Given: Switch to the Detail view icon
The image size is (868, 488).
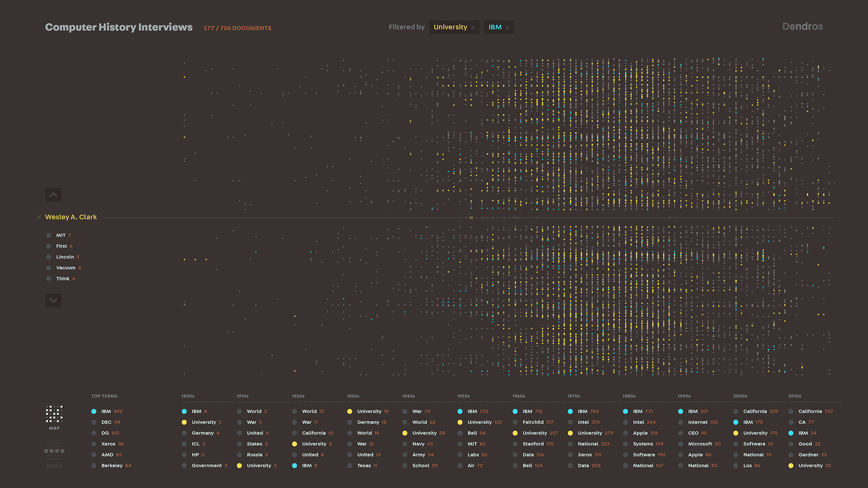Looking at the screenshot, I should point(54,451).
